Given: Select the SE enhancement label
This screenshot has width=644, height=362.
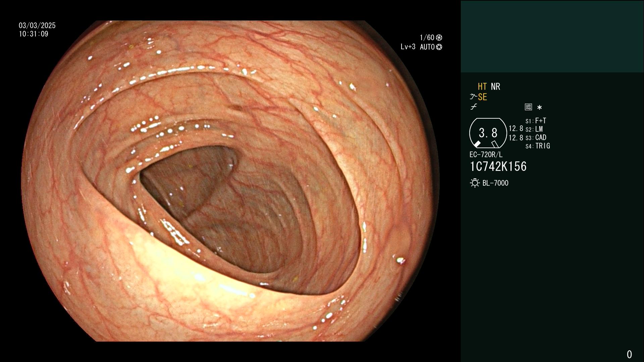Looking at the screenshot, I should 482,97.
